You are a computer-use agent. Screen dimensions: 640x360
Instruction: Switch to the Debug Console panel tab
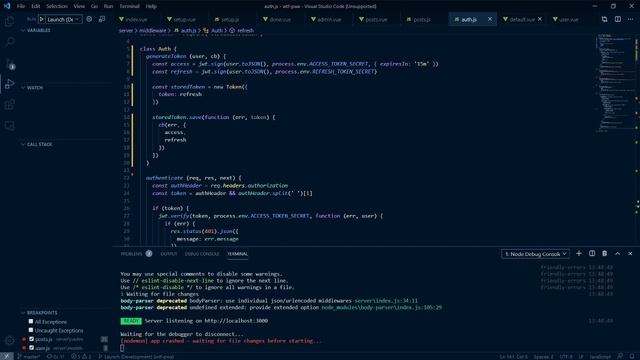(x=202, y=254)
